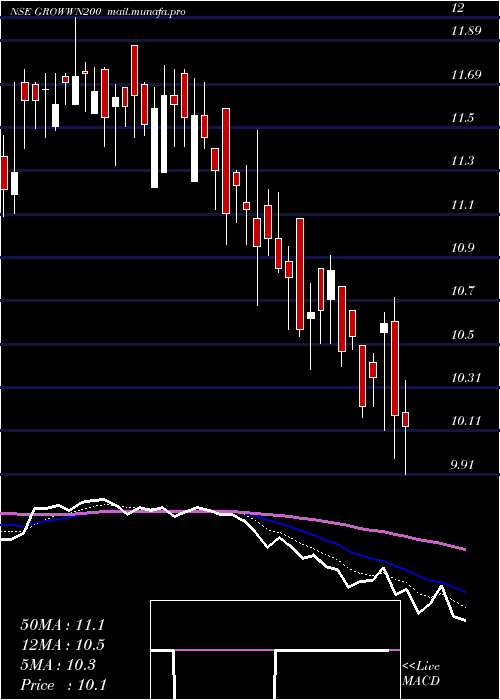The width and height of the screenshot is (500, 700).
Task: Click the blue 12MA line at its right end
Action: click(463, 591)
